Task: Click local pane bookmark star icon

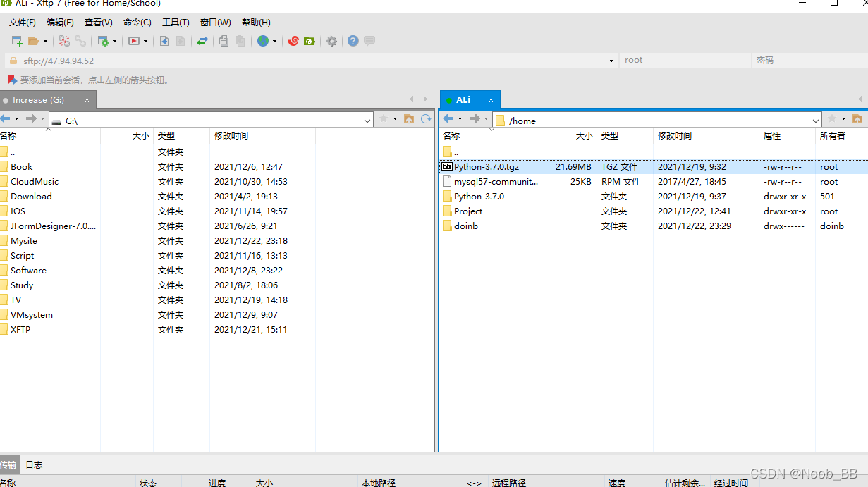Action: click(384, 119)
